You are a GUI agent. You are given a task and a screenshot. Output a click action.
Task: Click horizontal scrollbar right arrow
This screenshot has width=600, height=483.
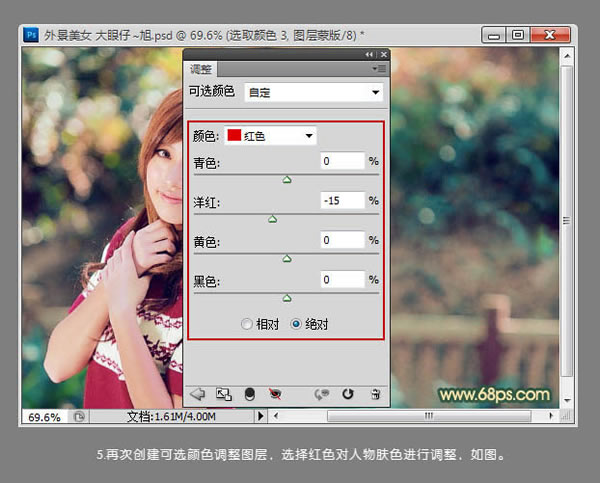click(x=551, y=416)
